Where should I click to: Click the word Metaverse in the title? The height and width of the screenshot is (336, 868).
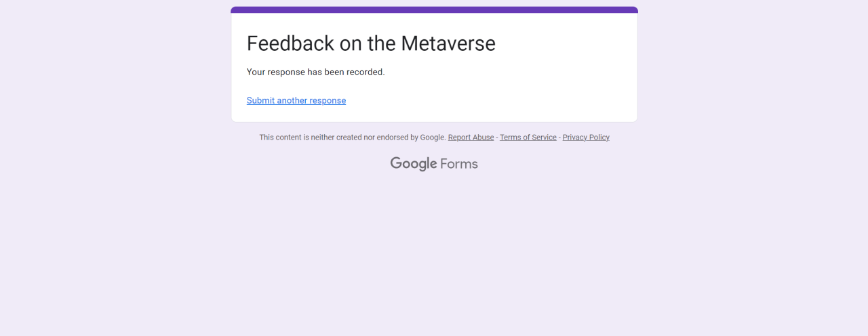pyautogui.click(x=448, y=43)
